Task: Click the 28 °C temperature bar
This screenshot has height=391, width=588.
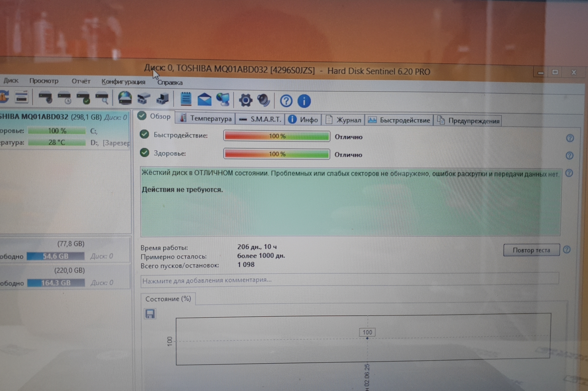Action: point(57,142)
